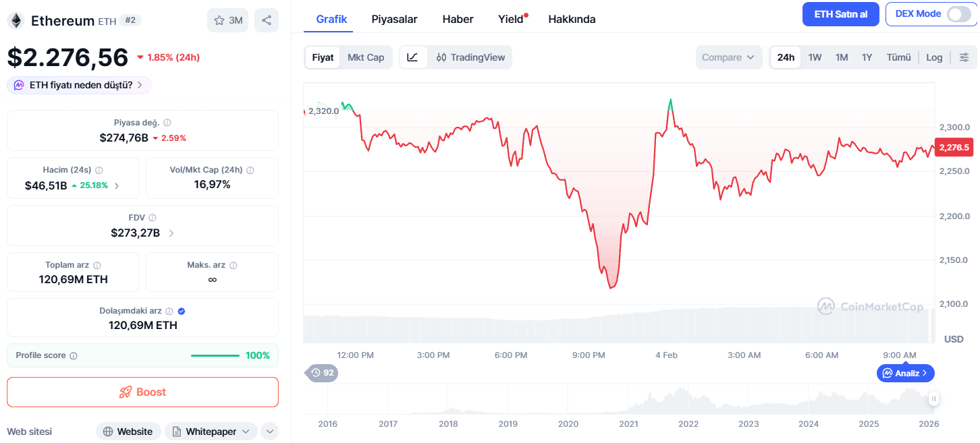Open the Piyasalar tab
The image size is (980, 443).
395,19
